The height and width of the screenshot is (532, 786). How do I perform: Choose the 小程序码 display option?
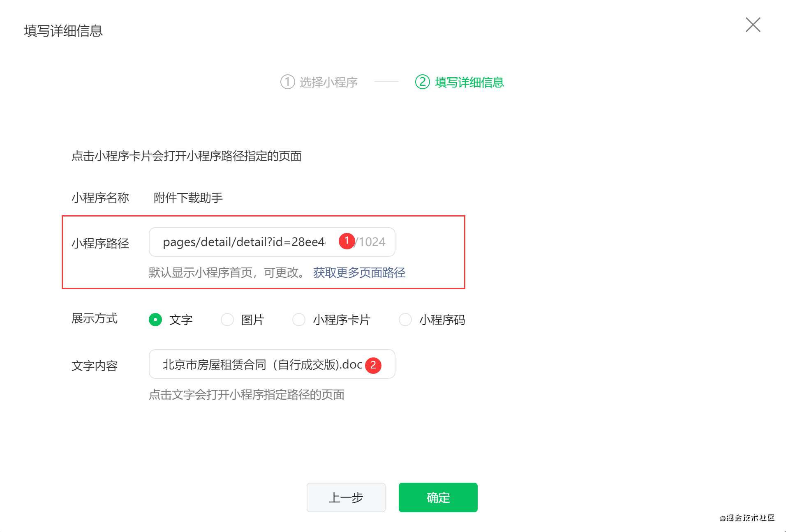432,320
